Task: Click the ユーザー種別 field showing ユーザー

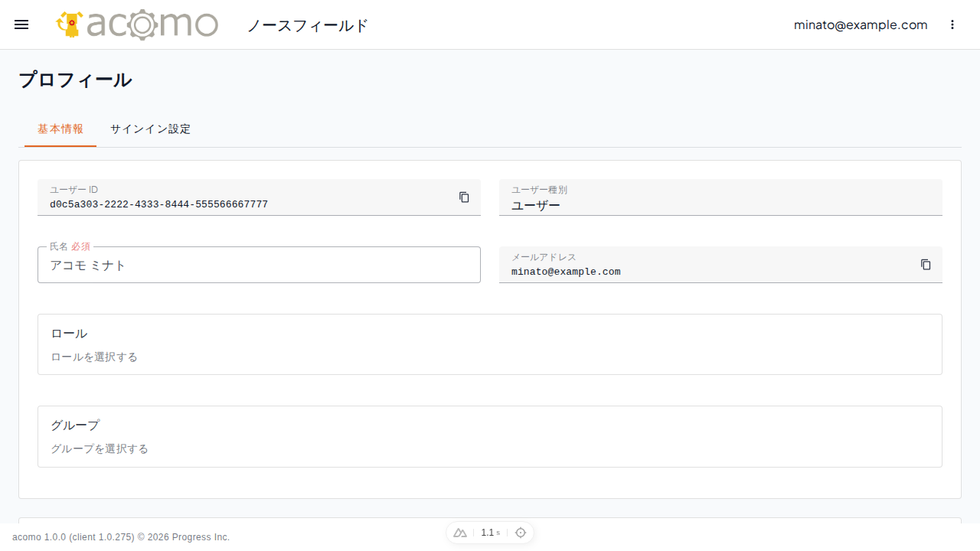Action: click(720, 197)
